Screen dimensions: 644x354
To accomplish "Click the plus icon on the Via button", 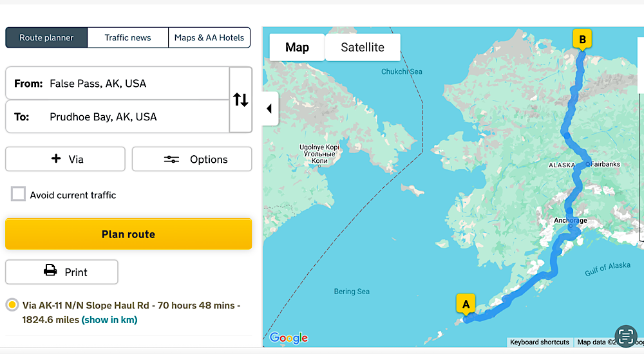I will tap(56, 159).
